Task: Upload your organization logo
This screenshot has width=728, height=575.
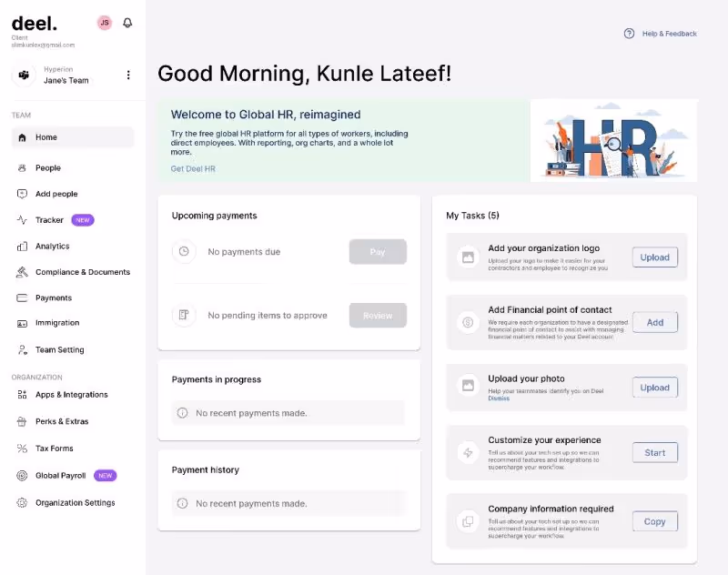Action: tap(654, 257)
